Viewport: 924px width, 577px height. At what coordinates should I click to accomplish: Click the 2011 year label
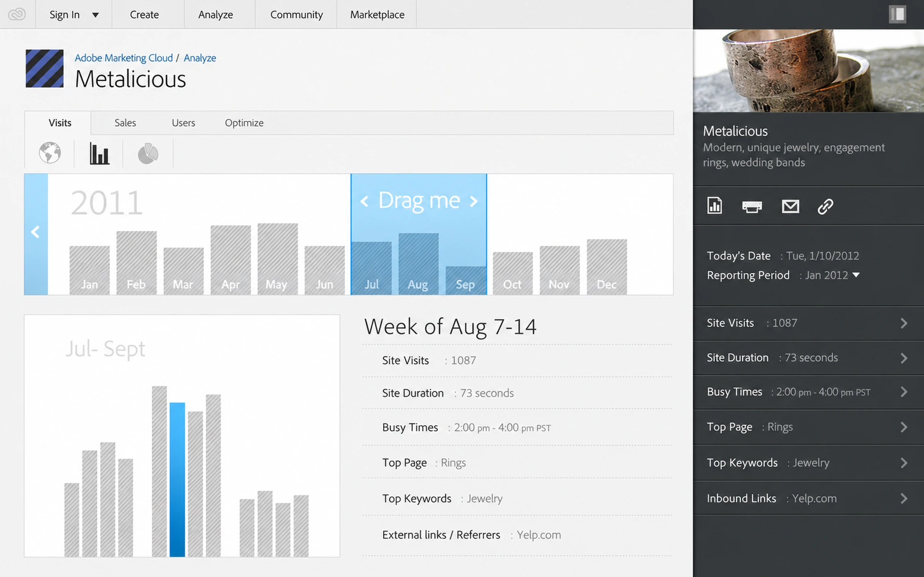[x=107, y=203]
